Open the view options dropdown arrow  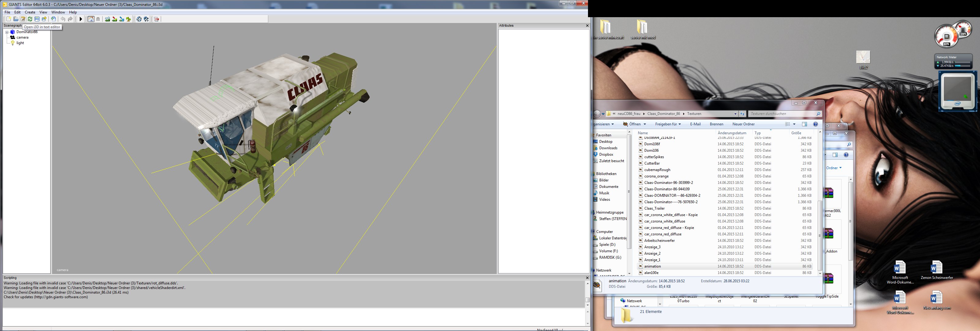click(794, 124)
